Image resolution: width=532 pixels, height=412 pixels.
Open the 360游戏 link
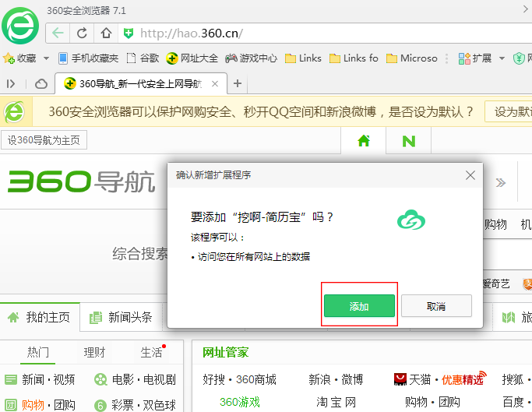click(x=239, y=402)
